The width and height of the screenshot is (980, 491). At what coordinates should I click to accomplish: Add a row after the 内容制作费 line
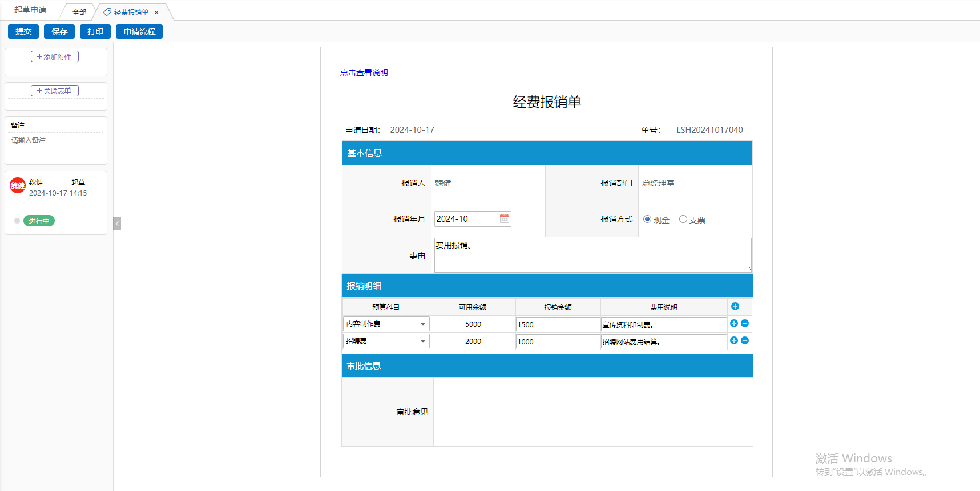734,324
